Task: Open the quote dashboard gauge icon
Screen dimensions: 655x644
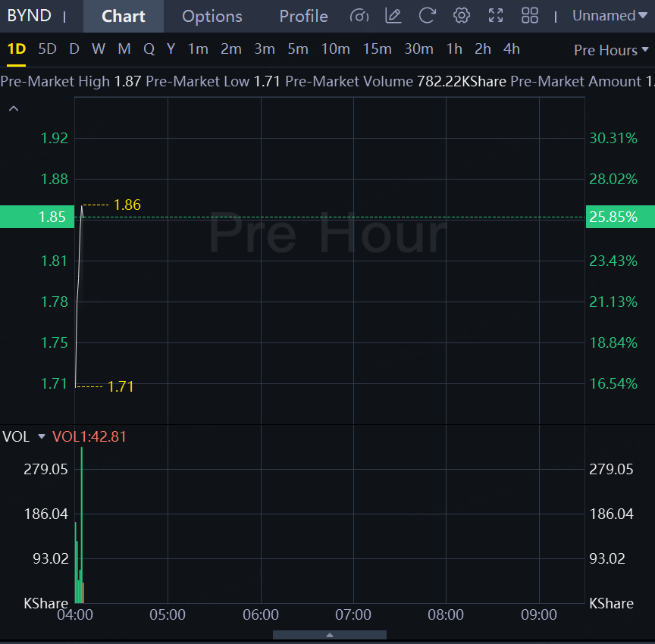Action: pos(359,16)
